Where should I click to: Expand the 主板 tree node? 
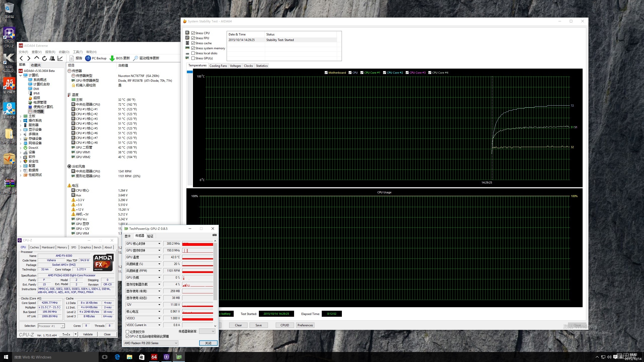coord(21,116)
